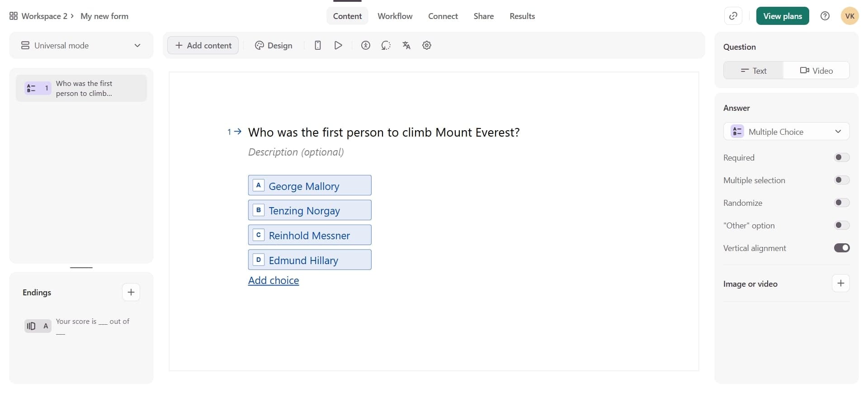The height and width of the screenshot is (393, 868).
Task: Open the Multiple Choice answer type dropdown
Action: (x=786, y=132)
